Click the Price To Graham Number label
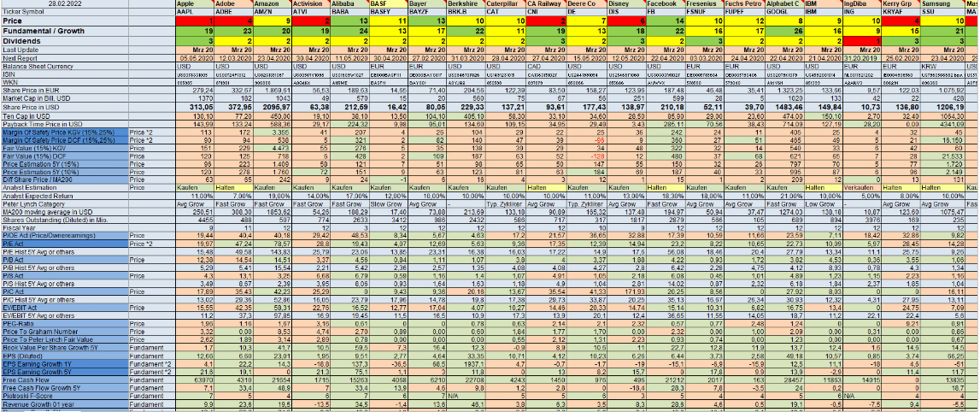 [64, 333]
